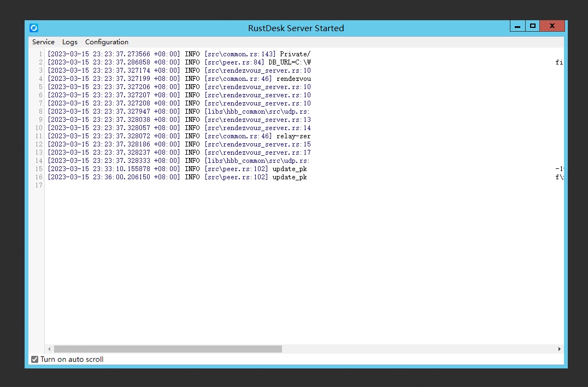Open the Logs menu

pyautogui.click(x=70, y=42)
